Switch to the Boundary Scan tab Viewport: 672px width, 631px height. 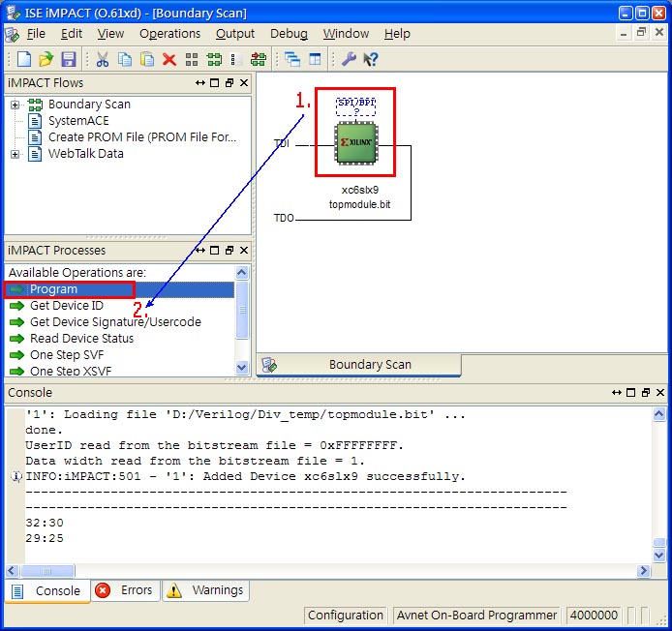(358, 365)
